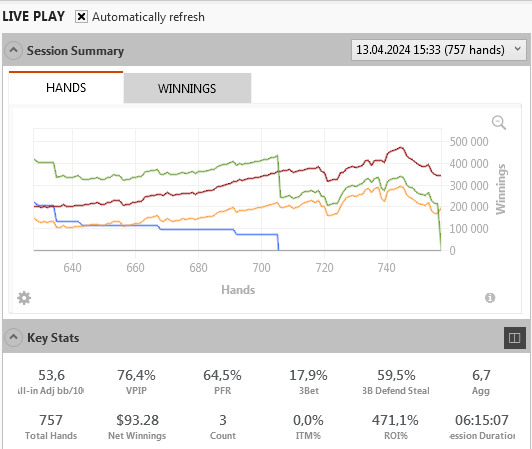Click the zoom-out magnifier on the chart

(x=499, y=123)
